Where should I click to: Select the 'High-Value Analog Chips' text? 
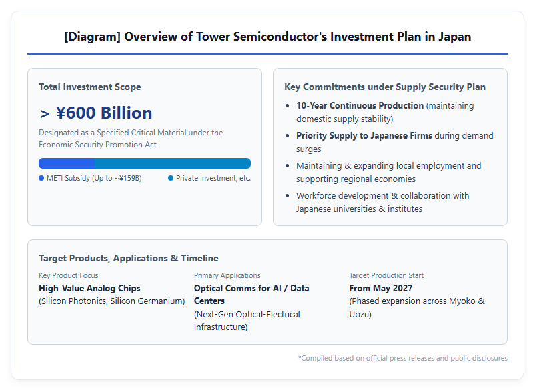[x=90, y=289]
